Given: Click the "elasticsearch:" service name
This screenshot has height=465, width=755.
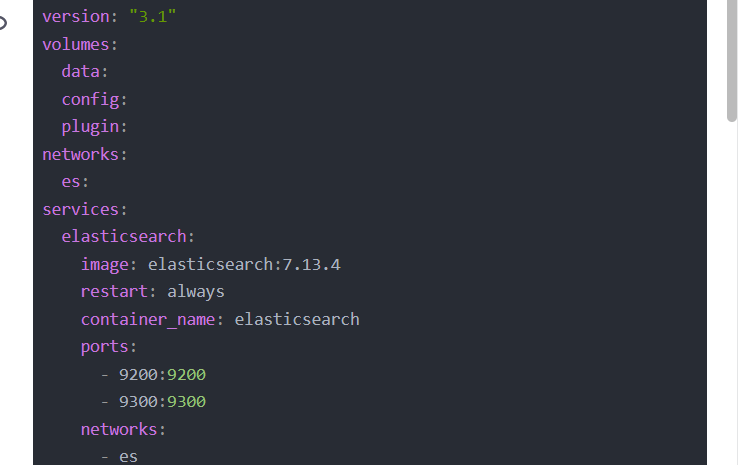Looking at the screenshot, I should 128,237.
